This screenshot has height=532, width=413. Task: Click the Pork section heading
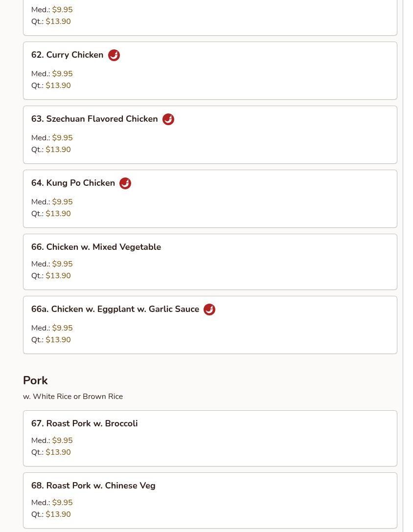coord(35,380)
